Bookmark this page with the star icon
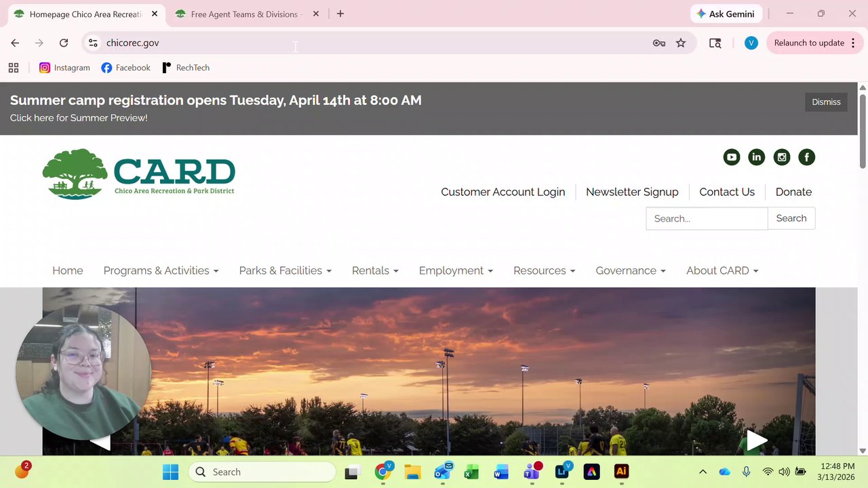This screenshot has height=488, width=868. coord(681,43)
